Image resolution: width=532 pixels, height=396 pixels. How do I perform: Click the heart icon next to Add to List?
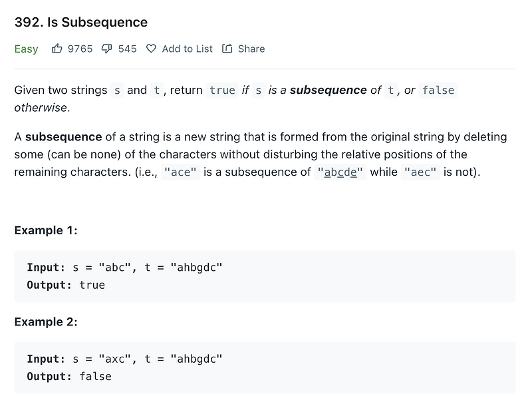coord(152,48)
